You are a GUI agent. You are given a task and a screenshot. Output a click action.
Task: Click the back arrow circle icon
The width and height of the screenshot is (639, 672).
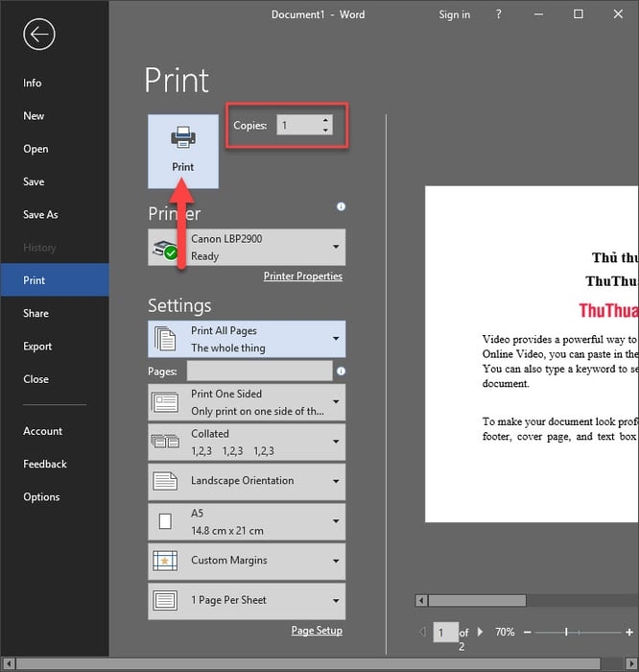click(x=39, y=35)
